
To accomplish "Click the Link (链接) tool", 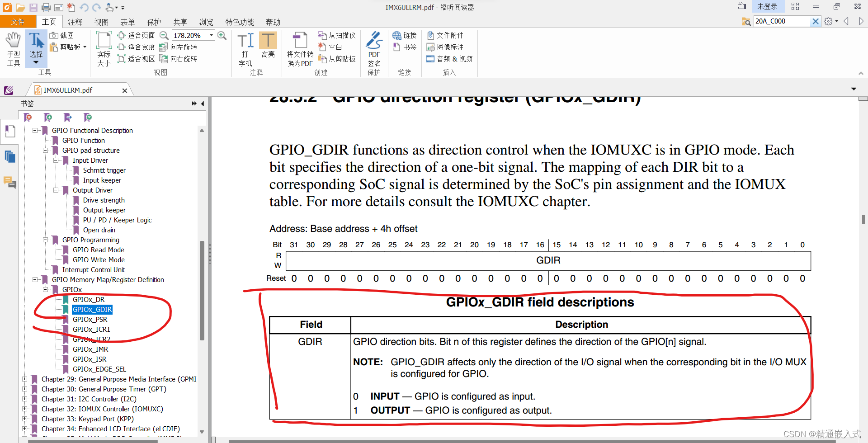I will 405,35.
